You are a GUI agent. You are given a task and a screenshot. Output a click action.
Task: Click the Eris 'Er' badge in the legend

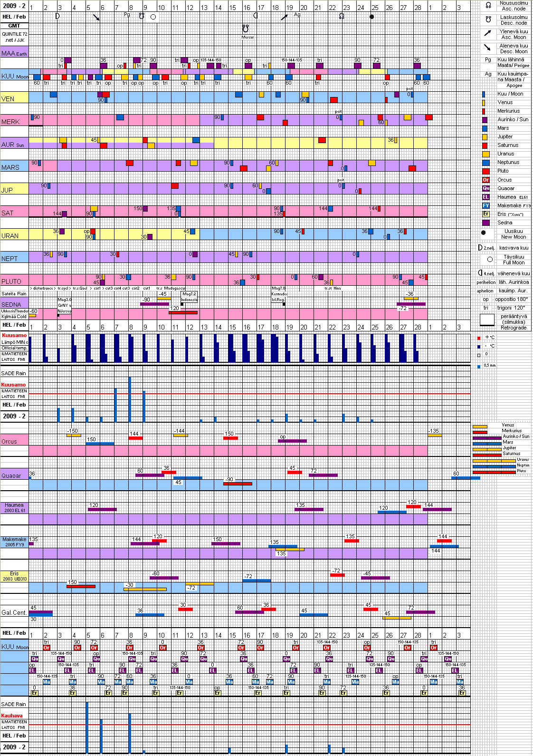click(x=485, y=214)
